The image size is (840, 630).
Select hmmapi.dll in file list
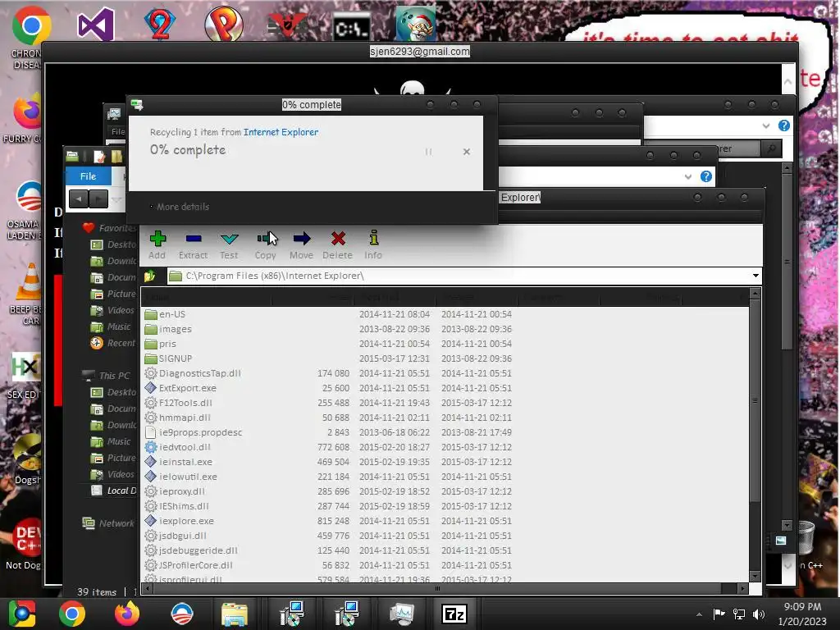tap(185, 418)
